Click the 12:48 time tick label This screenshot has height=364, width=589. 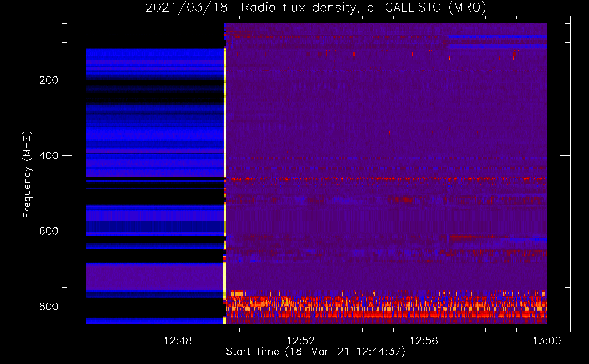pyautogui.click(x=178, y=341)
